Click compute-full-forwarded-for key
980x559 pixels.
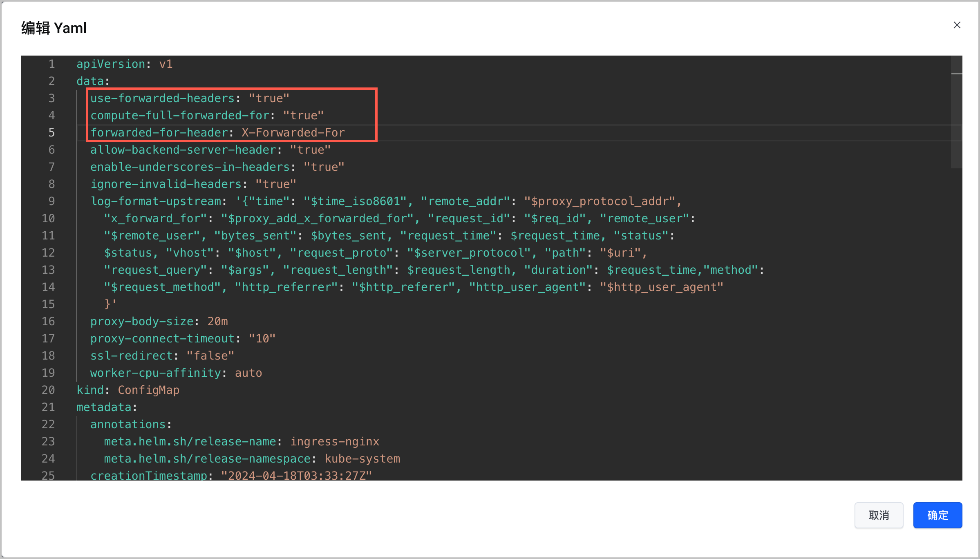click(179, 115)
